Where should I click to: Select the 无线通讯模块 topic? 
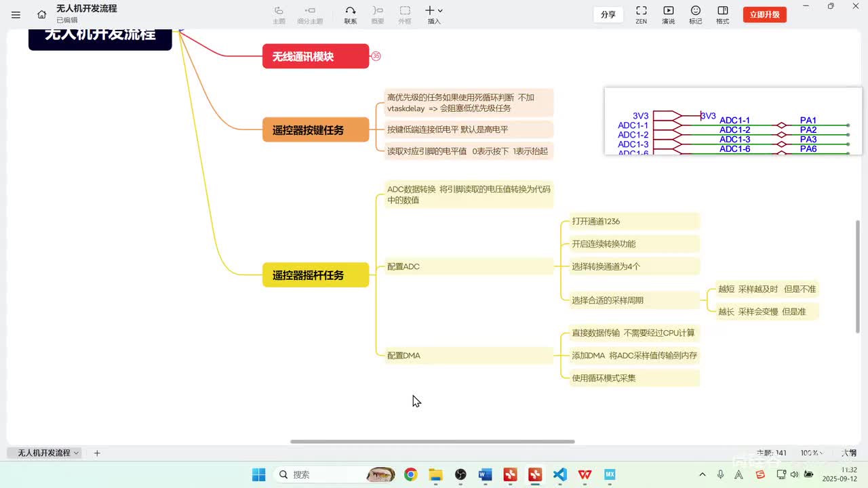(316, 56)
